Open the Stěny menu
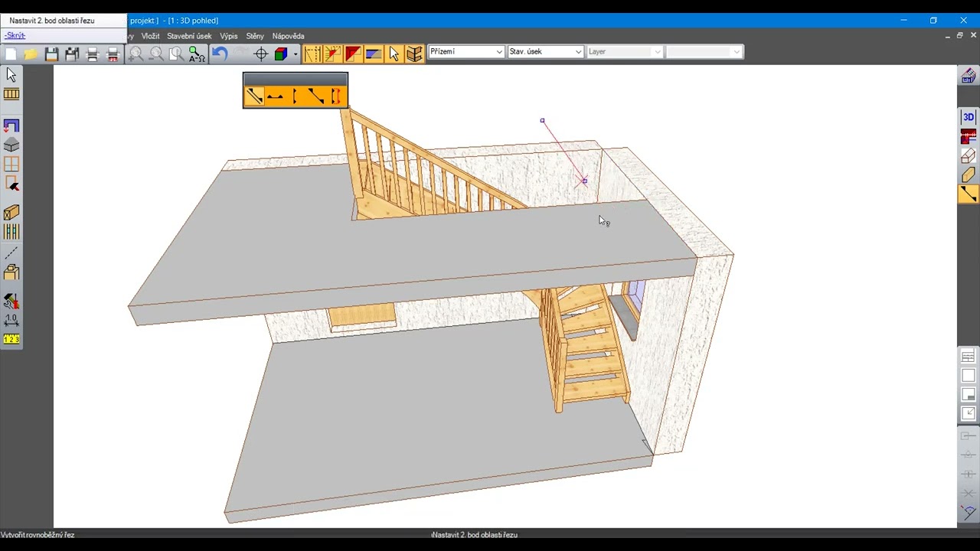The image size is (980, 551). click(x=255, y=36)
